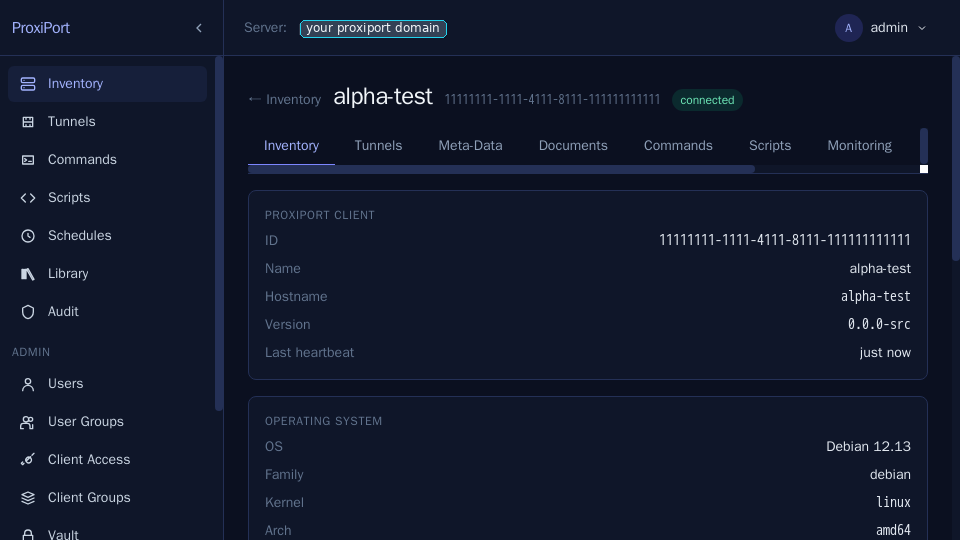
Task: Click the Scripts code brackets icon
Action: tap(28, 198)
